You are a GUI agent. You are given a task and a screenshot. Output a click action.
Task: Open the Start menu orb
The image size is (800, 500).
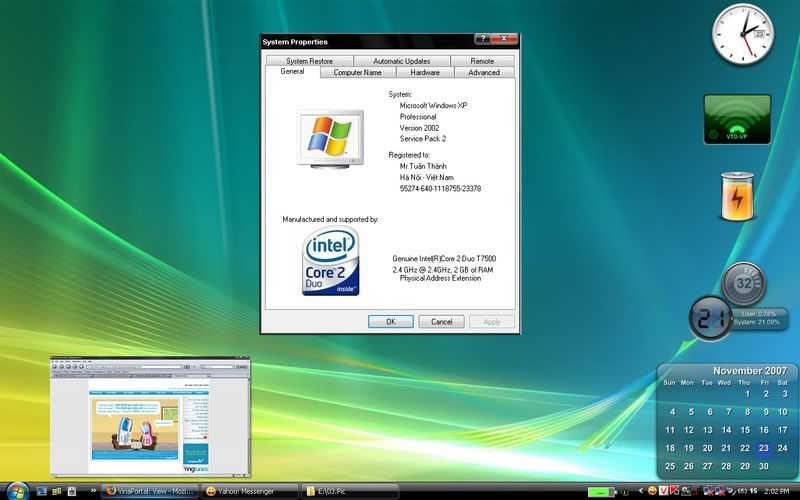click(17, 491)
